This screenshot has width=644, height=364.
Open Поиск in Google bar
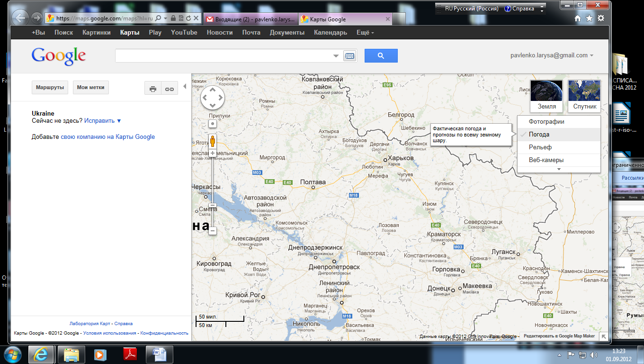point(64,33)
